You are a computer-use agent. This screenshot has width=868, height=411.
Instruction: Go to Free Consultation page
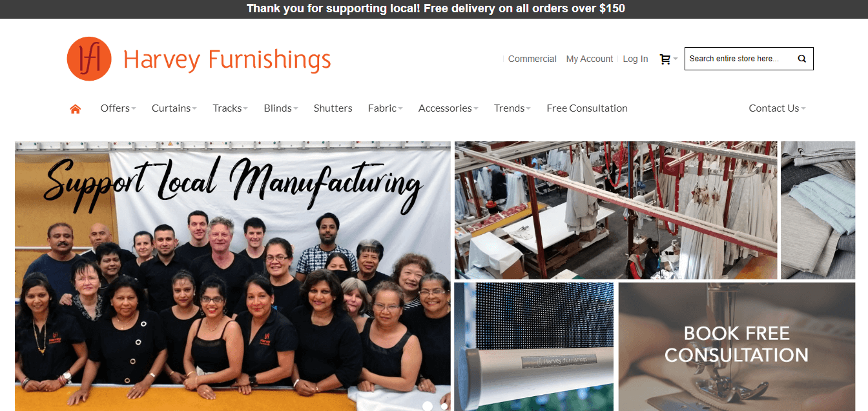587,108
